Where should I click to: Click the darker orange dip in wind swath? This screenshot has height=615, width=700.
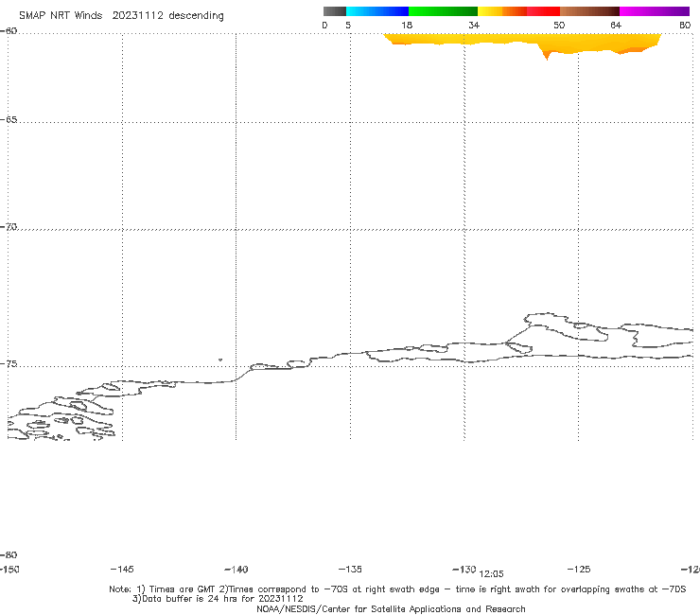pyautogui.click(x=547, y=55)
